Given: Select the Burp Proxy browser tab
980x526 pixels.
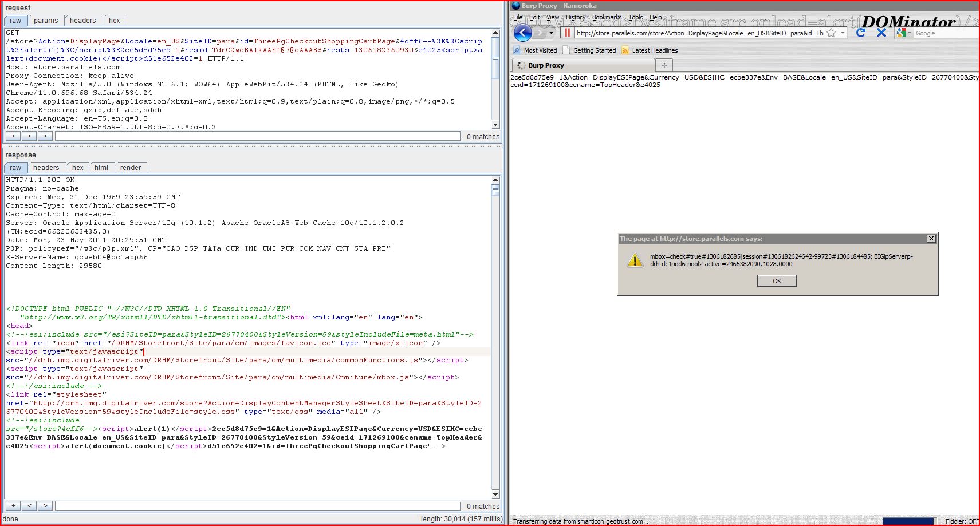Looking at the screenshot, I should click(583, 65).
